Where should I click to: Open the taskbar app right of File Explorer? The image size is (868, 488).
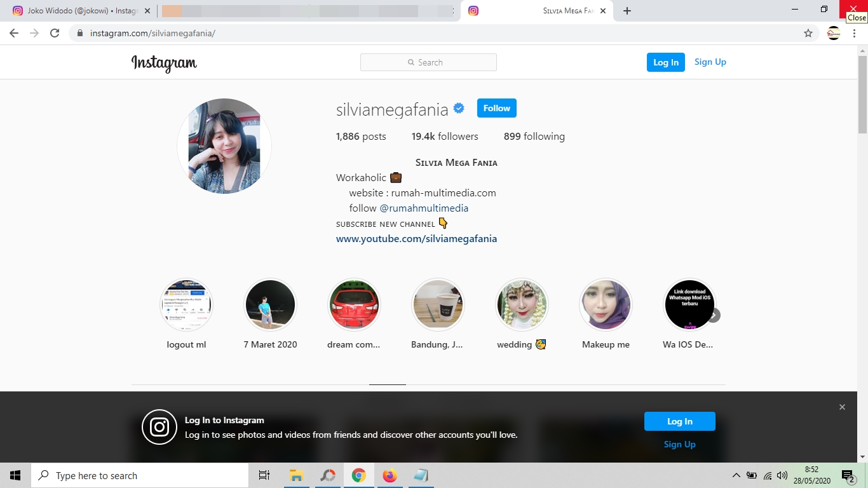(x=328, y=475)
